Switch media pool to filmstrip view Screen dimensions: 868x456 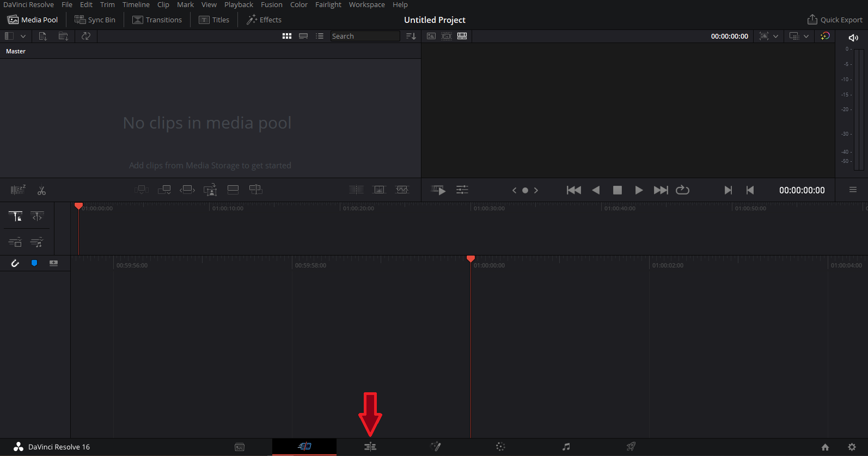303,36
